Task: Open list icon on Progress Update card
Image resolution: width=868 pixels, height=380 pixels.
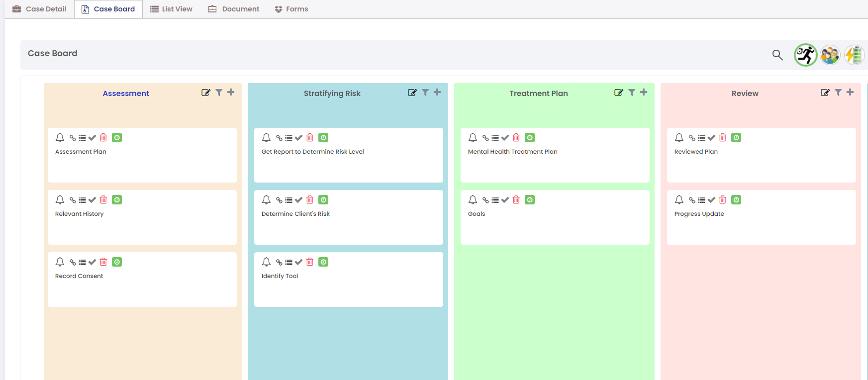Action: (x=702, y=200)
